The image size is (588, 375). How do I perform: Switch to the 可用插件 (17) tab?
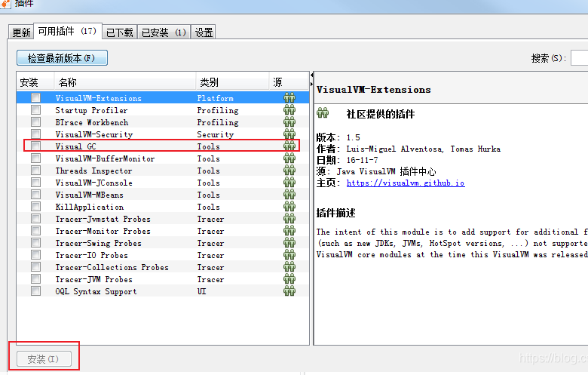pyautogui.click(x=68, y=31)
